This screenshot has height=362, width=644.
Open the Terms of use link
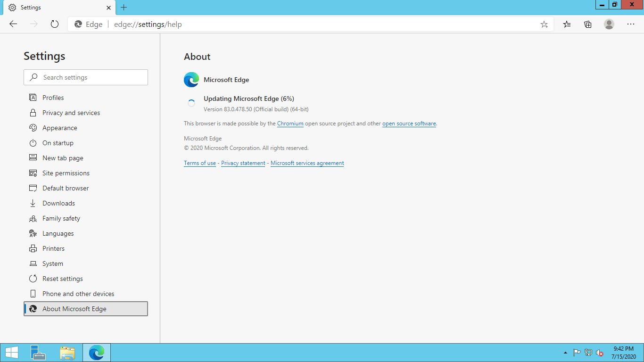click(200, 163)
